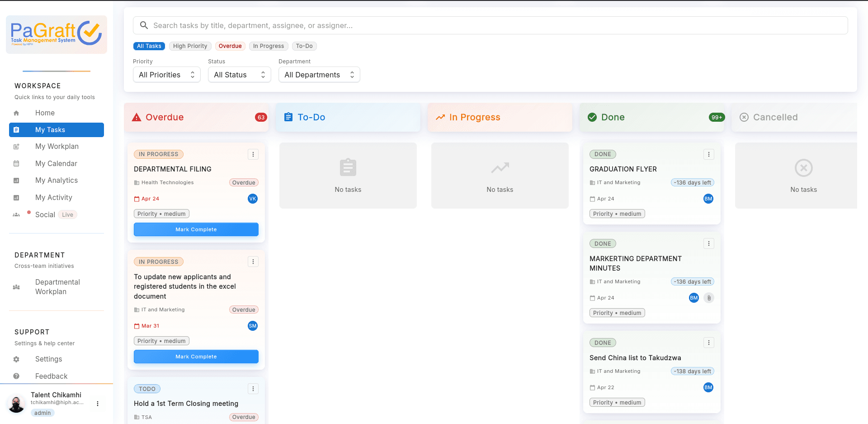This screenshot has width=868, height=424.
Task: Open options menu on MARKERTING DEPARTMENT MINUTES card
Action: tap(709, 243)
